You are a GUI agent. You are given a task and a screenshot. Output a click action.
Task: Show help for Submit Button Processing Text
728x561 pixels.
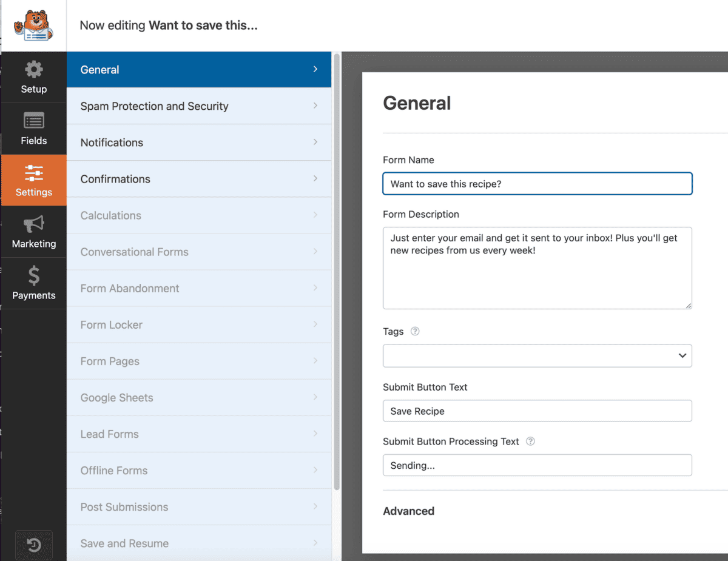click(x=530, y=442)
